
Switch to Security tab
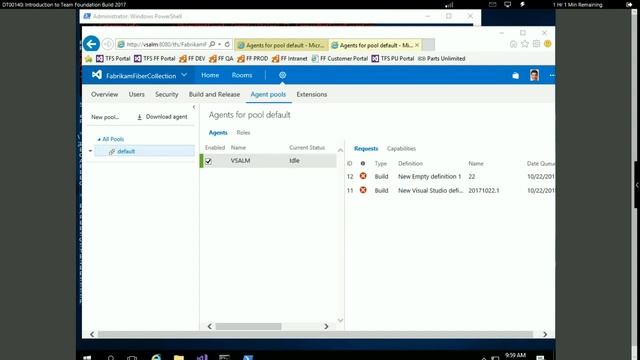click(x=167, y=94)
